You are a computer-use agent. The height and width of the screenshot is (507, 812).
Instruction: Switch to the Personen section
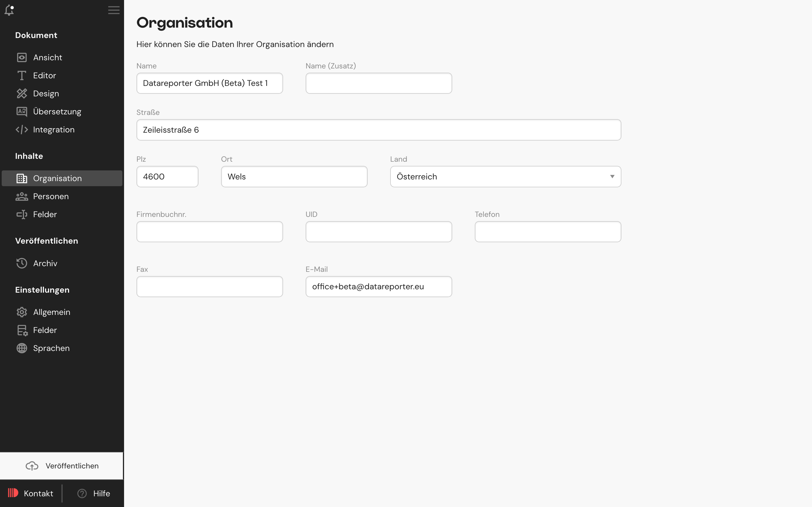coord(51,196)
